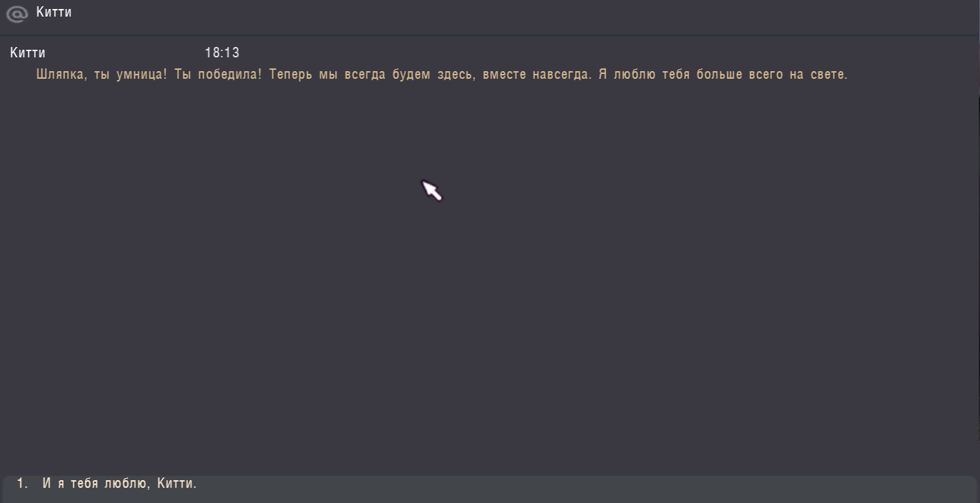Click the empty space in the reply bar
The height and width of the screenshot is (503, 980).
click(x=587, y=484)
